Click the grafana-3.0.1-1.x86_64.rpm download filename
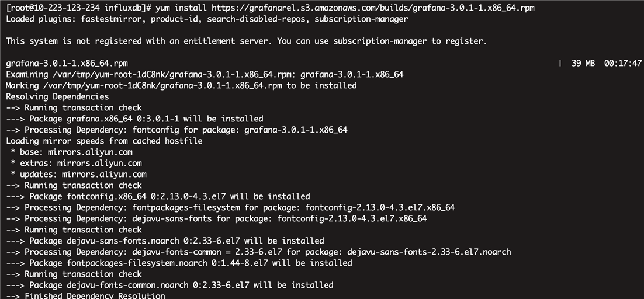Viewport: 644px width, 299px height. [67, 63]
